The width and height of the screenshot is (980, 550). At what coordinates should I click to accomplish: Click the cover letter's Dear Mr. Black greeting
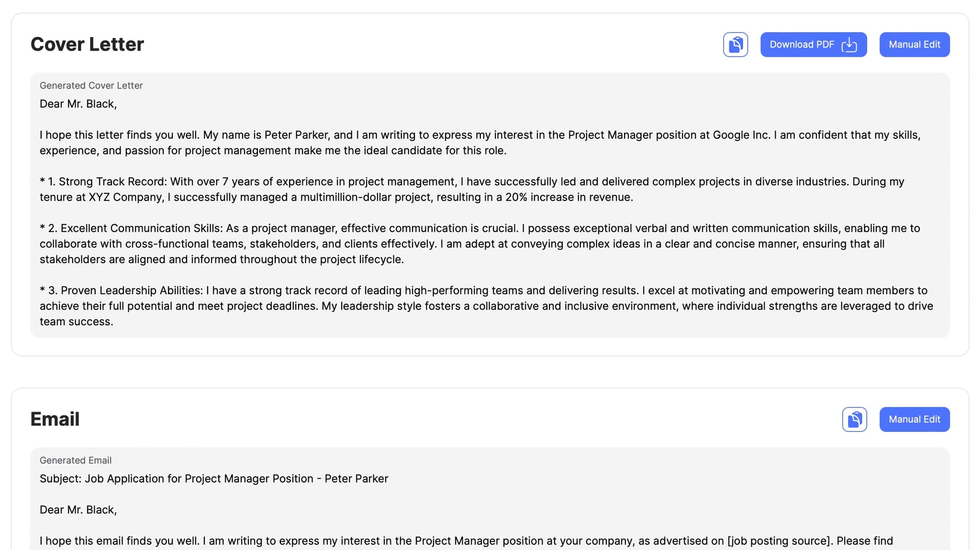(78, 104)
